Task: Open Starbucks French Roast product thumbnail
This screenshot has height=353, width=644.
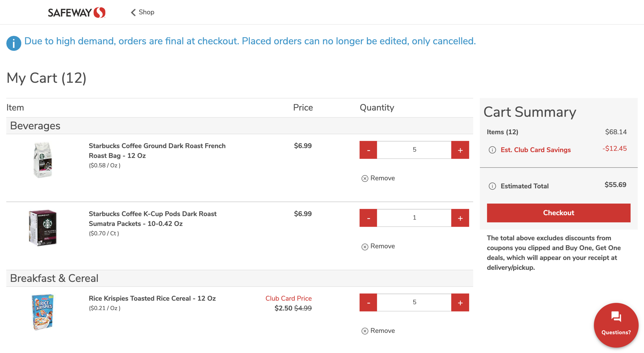Action: point(43,160)
